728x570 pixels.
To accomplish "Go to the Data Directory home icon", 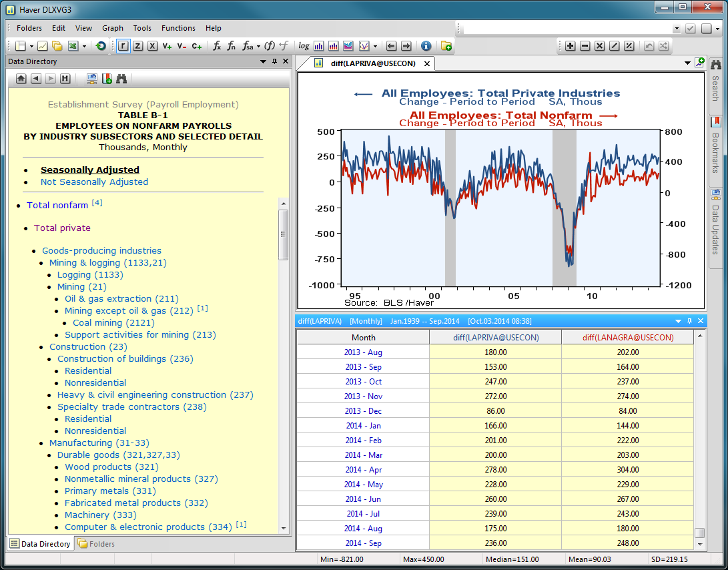I will click(x=21, y=79).
